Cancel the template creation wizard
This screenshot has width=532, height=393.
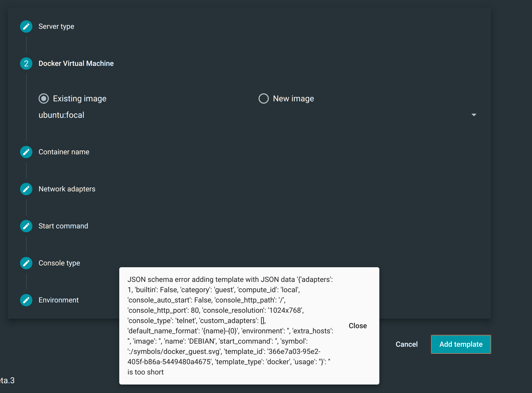pyautogui.click(x=407, y=344)
